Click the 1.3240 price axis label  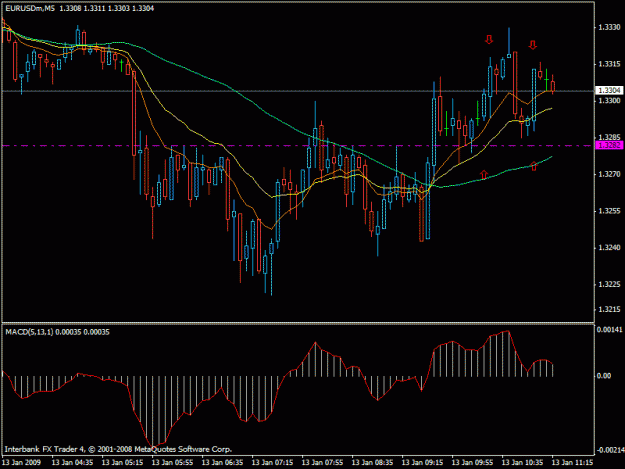609,247
